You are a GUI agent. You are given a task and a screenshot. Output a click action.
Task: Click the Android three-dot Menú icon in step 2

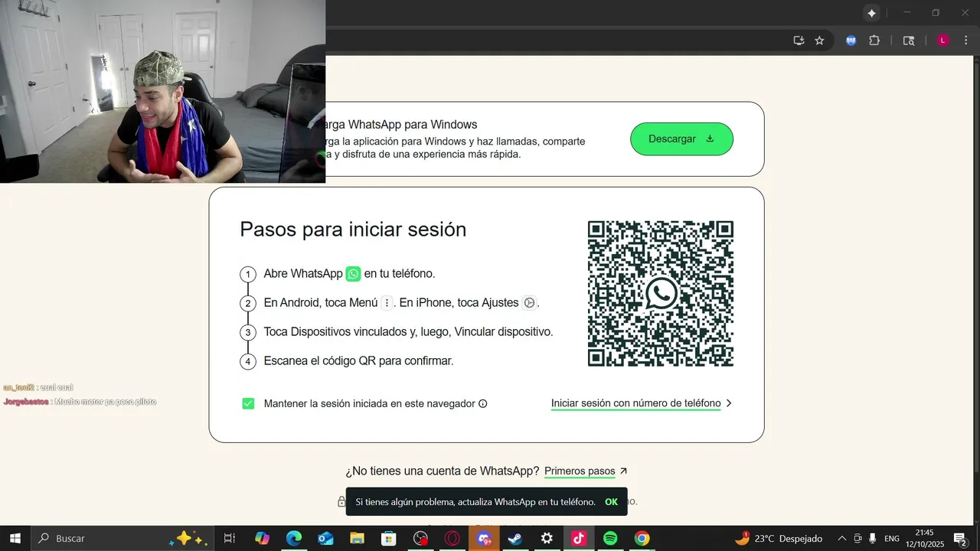click(x=387, y=303)
